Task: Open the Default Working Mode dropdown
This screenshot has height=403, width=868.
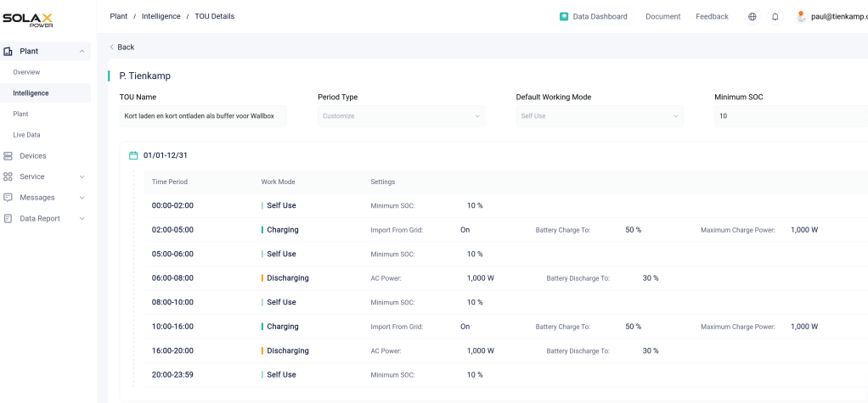Action: click(599, 116)
